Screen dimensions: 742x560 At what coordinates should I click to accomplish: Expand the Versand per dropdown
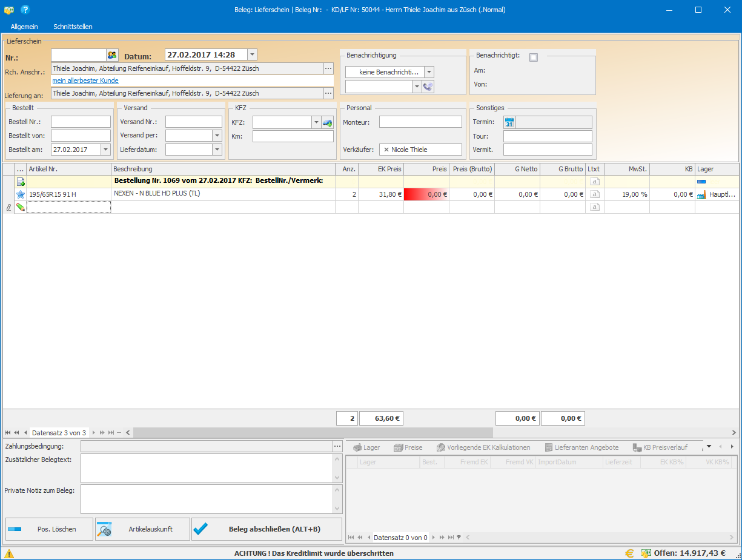(x=217, y=136)
